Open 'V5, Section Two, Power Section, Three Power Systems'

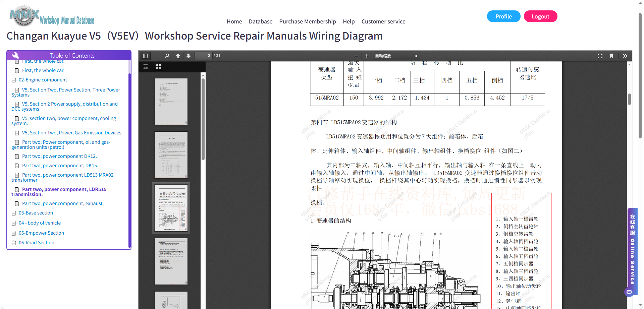tap(66, 92)
